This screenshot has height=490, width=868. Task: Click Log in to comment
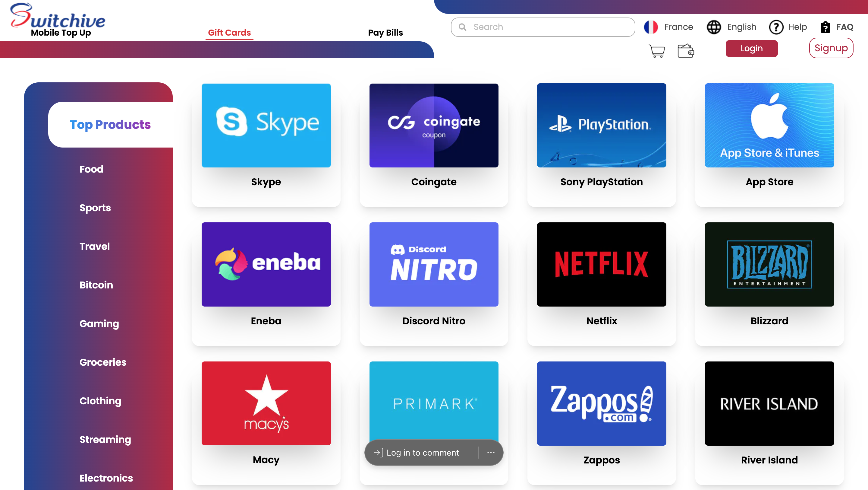point(423,453)
